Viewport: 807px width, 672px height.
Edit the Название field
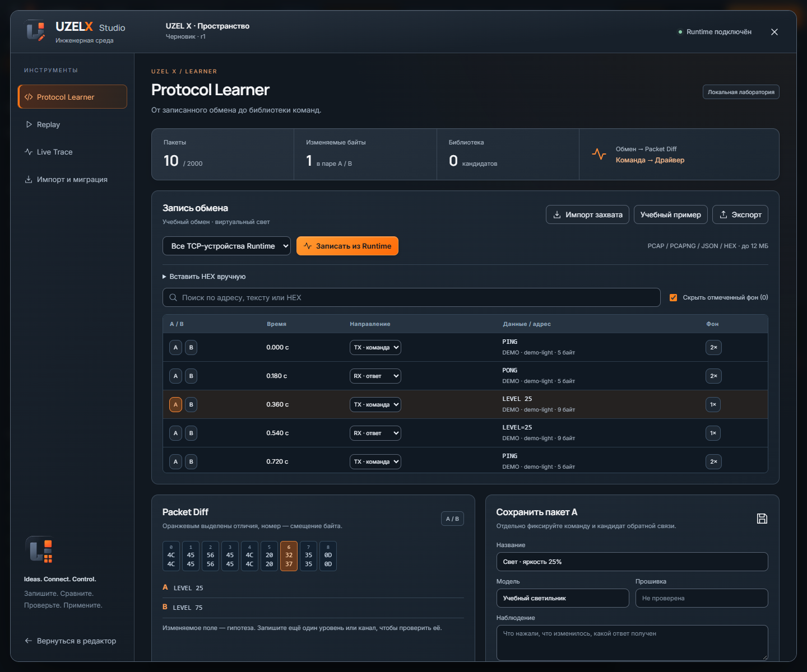coord(632,562)
